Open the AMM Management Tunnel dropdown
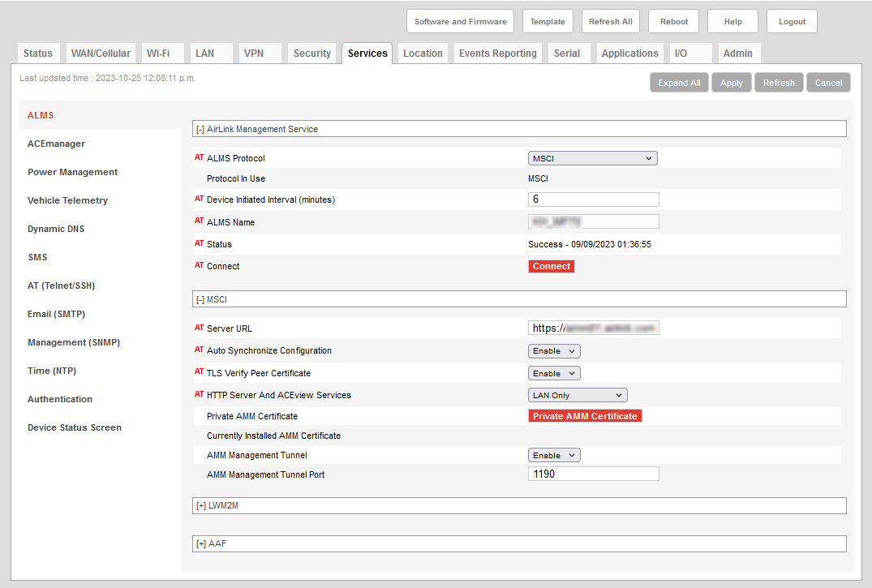872x588 pixels. click(554, 455)
